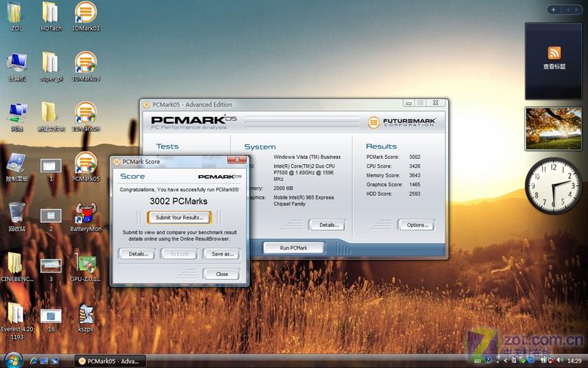This screenshot has width=588, height=368.
Task: Launch BatteryMon from the desktop
Action: (85, 217)
